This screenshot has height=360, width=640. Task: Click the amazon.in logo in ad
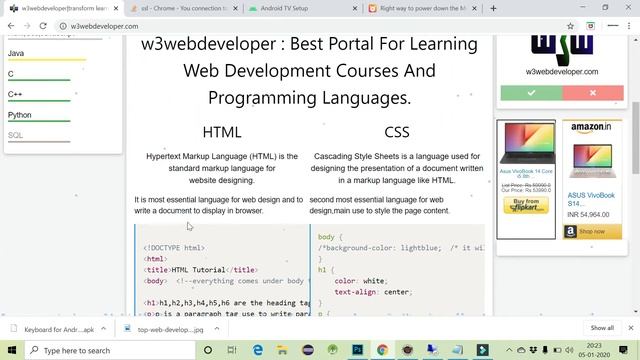coord(591,127)
